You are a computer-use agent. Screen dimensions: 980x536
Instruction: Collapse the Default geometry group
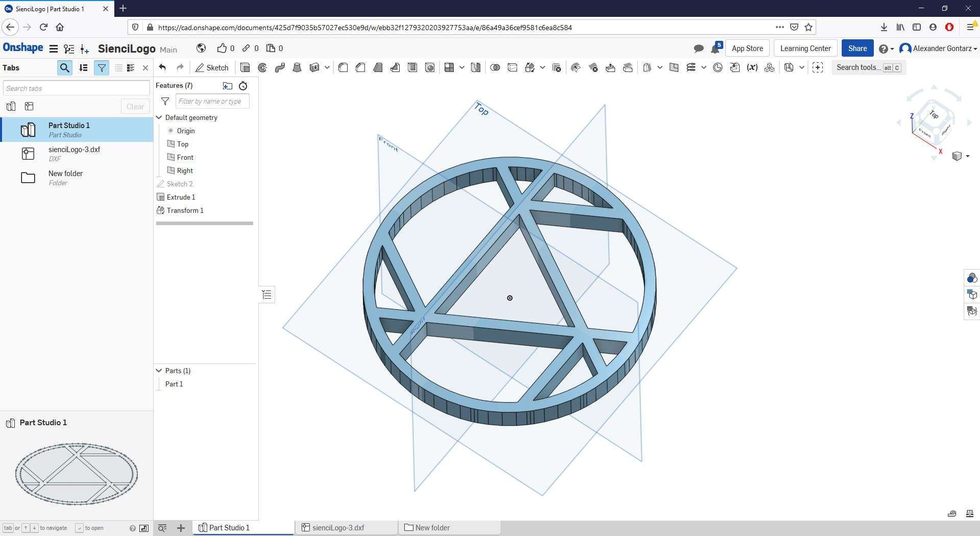159,117
